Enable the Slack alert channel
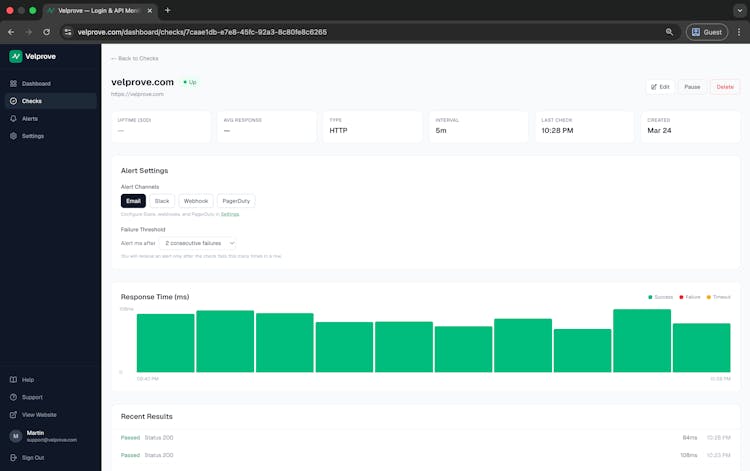Screen dimensions: 750x471 coord(162,201)
